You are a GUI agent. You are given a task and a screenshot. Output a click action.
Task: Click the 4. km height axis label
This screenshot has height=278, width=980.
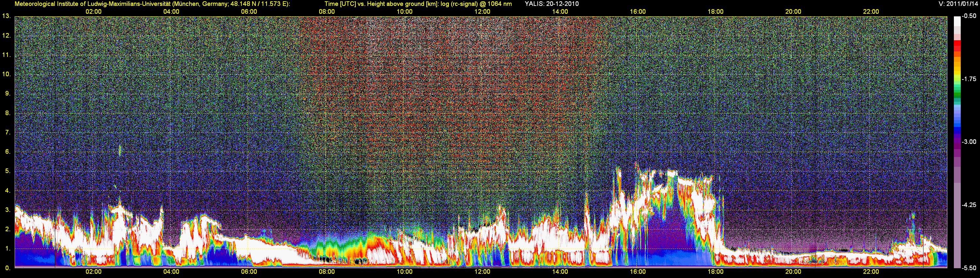tap(8, 190)
